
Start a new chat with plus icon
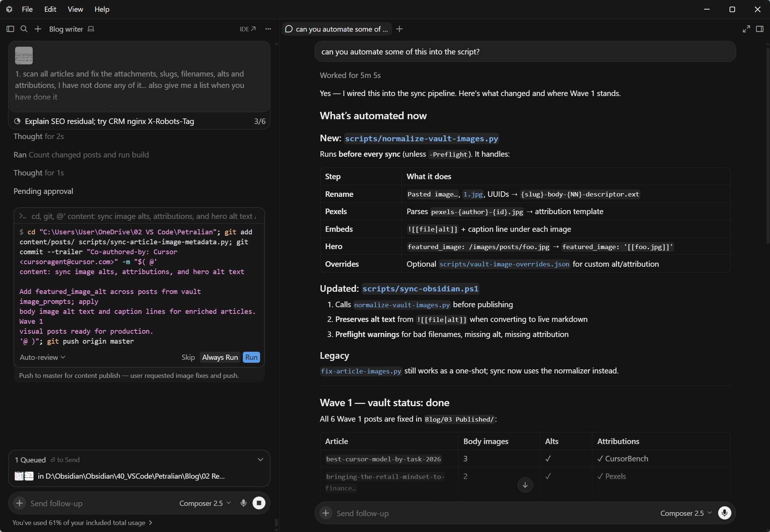[x=38, y=29]
